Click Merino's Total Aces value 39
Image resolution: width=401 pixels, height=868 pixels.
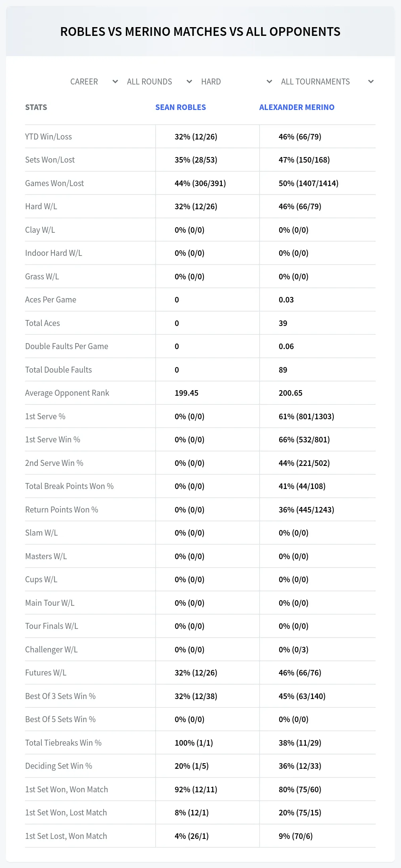pos(283,323)
